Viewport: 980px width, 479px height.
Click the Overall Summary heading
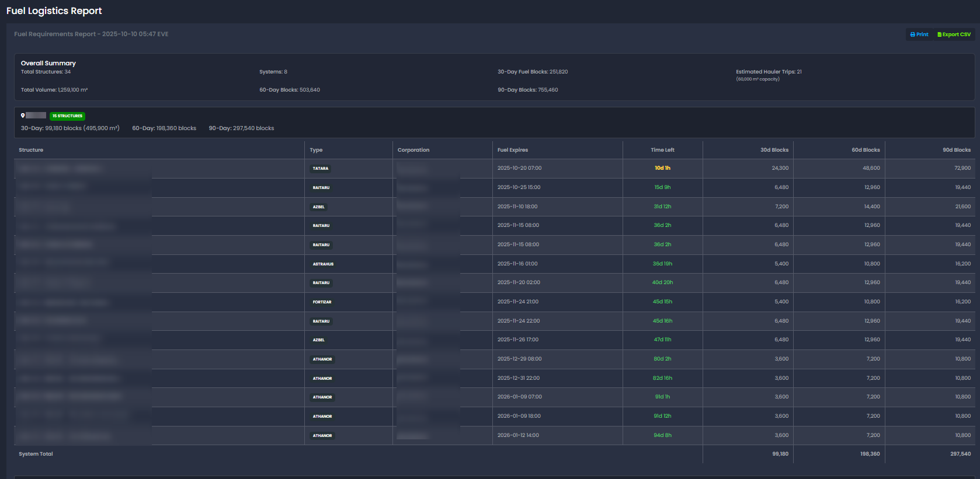tap(48, 63)
